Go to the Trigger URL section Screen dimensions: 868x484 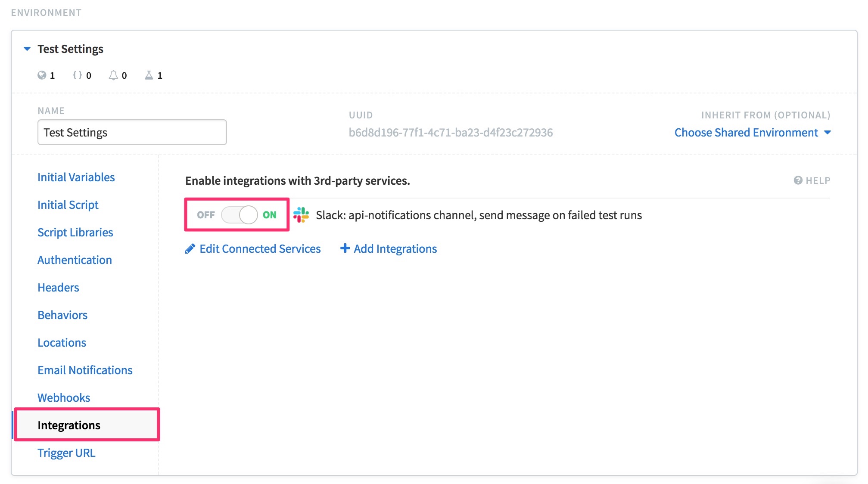pyautogui.click(x=66, y=453)
